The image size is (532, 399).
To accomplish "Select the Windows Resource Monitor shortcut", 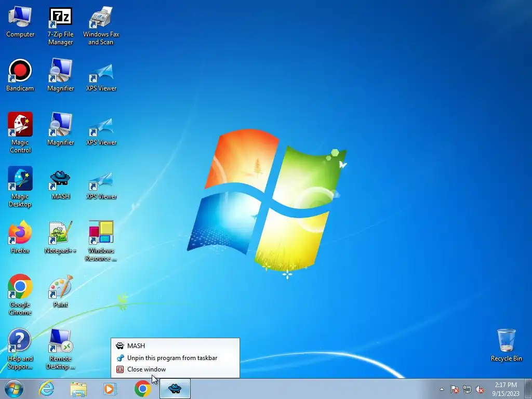I will (101, 241).
